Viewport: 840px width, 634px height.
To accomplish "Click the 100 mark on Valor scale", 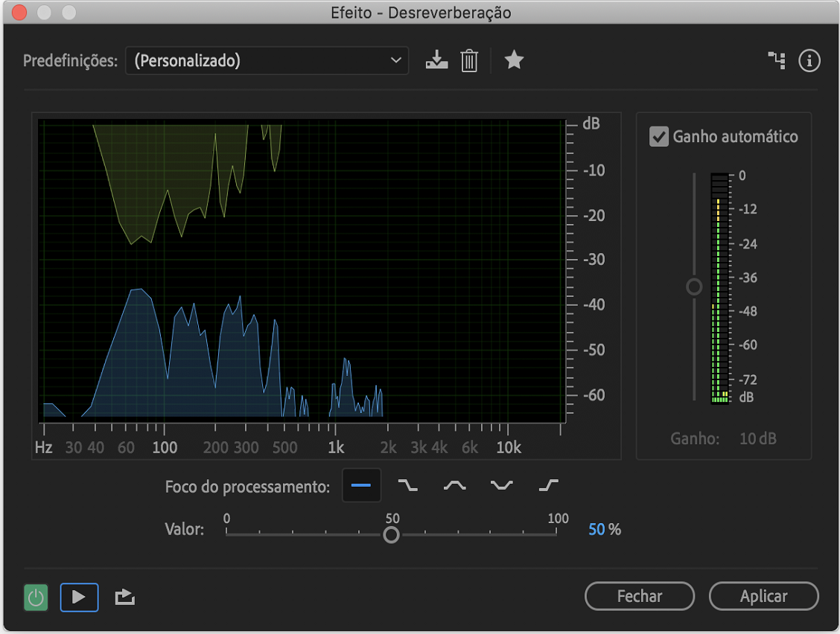I will click(558, 519).
